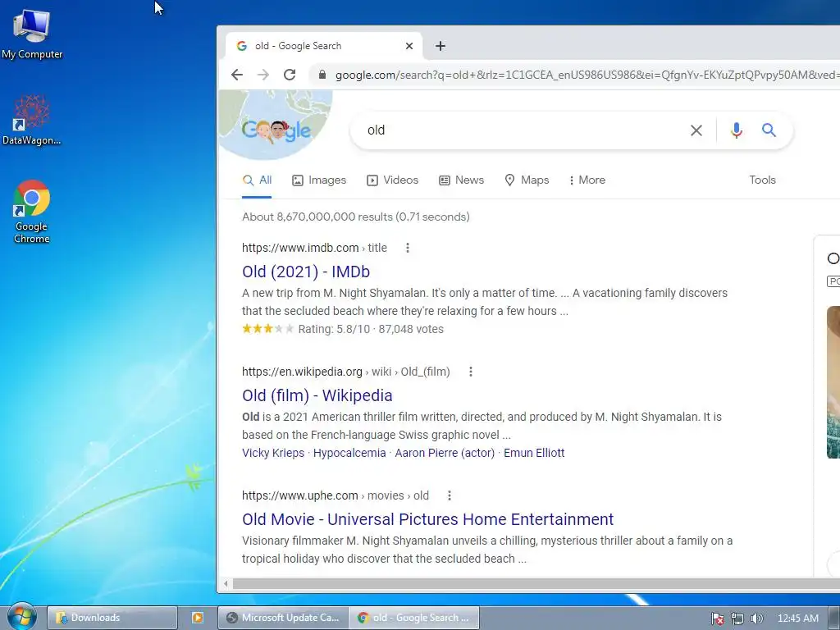Open 'Old (film) - Wikipedia' result
The width and height of the screenshot is (840, 630).
click(x=317, y=395)
